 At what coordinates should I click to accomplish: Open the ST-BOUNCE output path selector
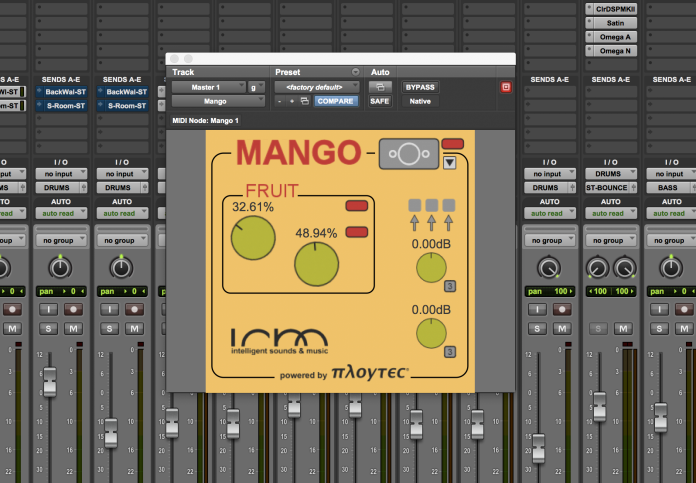(x=607, y=188)
